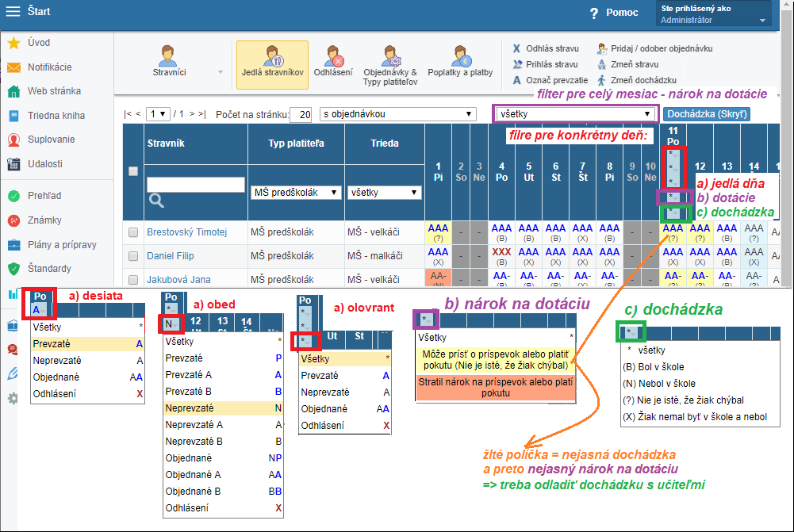Image resolution: width=794 pixels, height=532 pixels.
Task: Click the Pridaj / odober objednávku icon
Action: pyautogui.click(x=601, y=48)
